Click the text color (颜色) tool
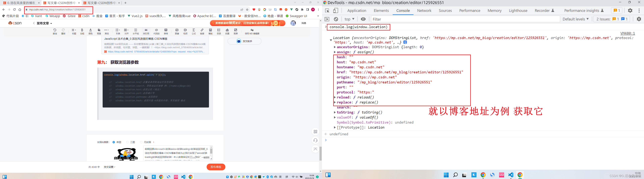Screen dimensions: 644x179 pyautogui.click(x=91, y=31)
